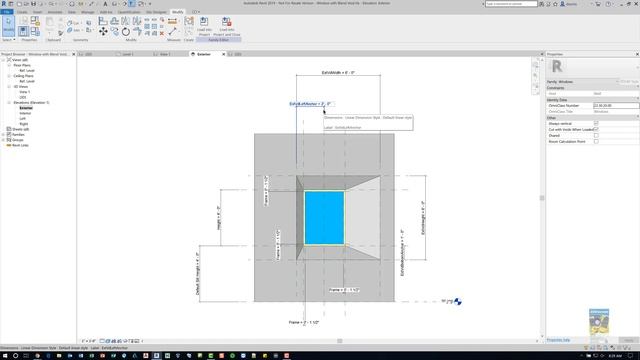Click the ExtVoidWidth dimension label

pyautogui.click(x=338, y=73)
